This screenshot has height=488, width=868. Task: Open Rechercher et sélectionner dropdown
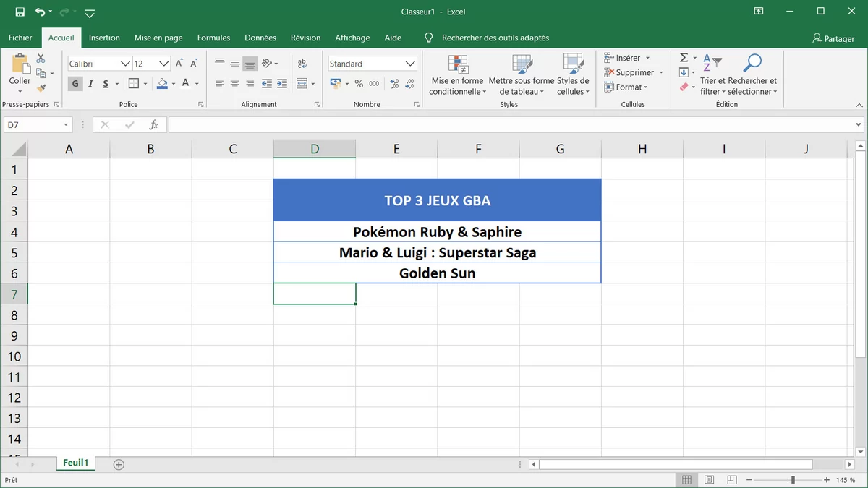[752, 74]
